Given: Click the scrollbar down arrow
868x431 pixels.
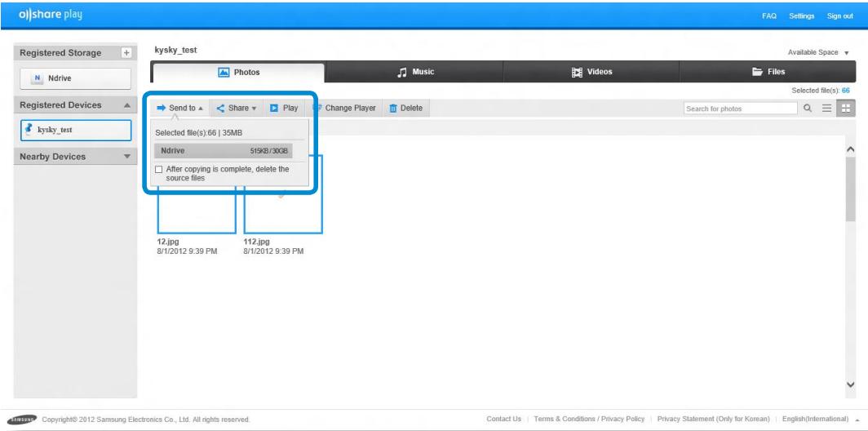Looking at the screenshot, I should (x=850, y=384).
